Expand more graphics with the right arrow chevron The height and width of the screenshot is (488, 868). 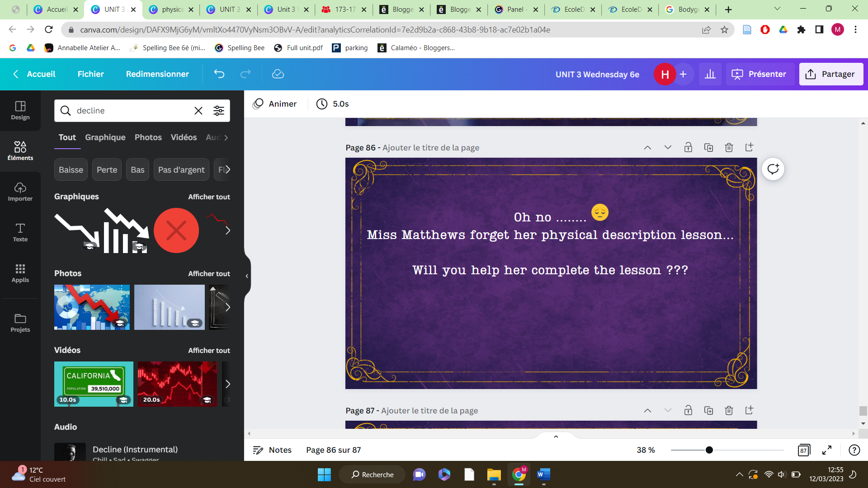tap(227, 230)
